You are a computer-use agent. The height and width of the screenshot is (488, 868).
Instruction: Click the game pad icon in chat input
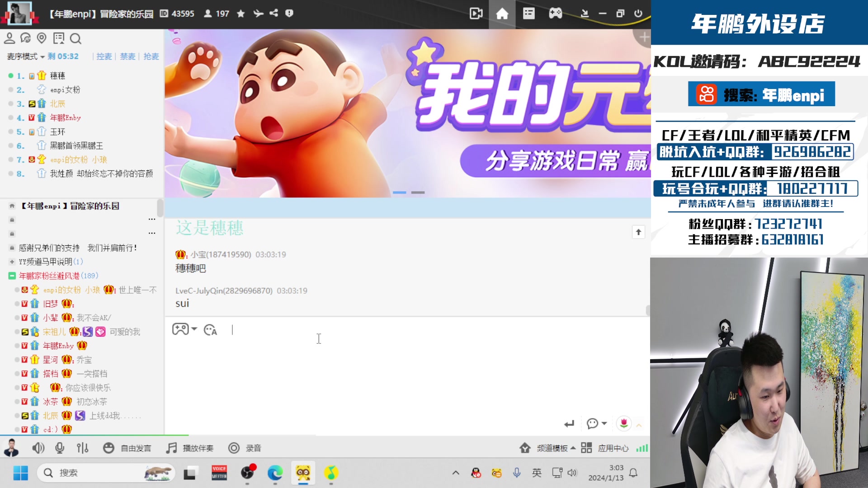point(180,329)
